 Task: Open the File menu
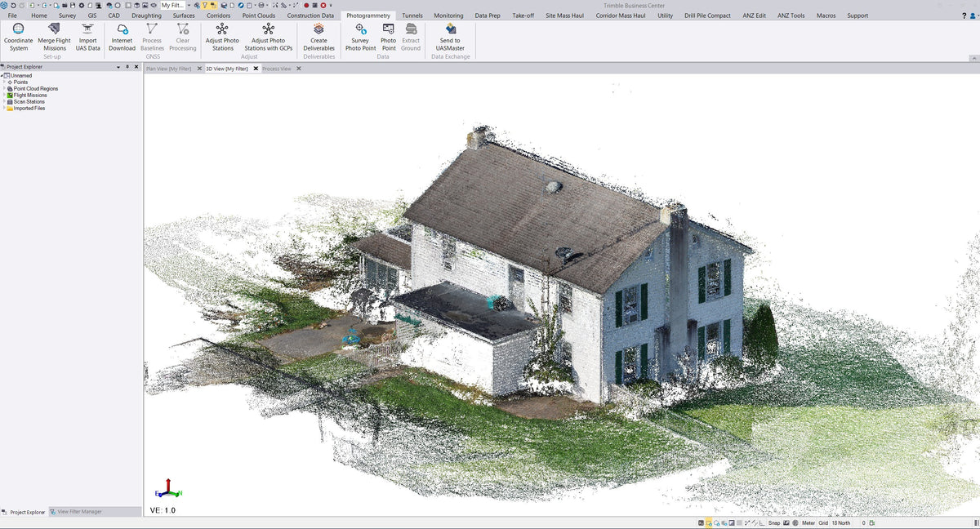(12, 16)
